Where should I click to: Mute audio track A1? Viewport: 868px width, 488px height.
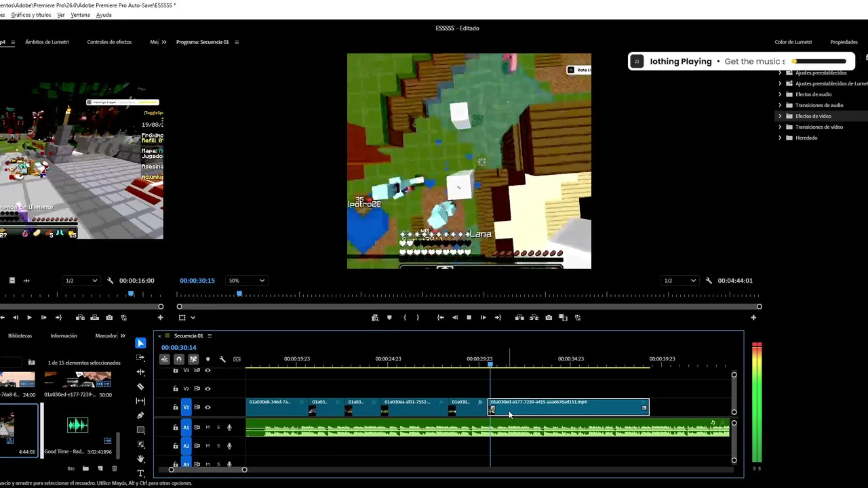coord(208,427)
